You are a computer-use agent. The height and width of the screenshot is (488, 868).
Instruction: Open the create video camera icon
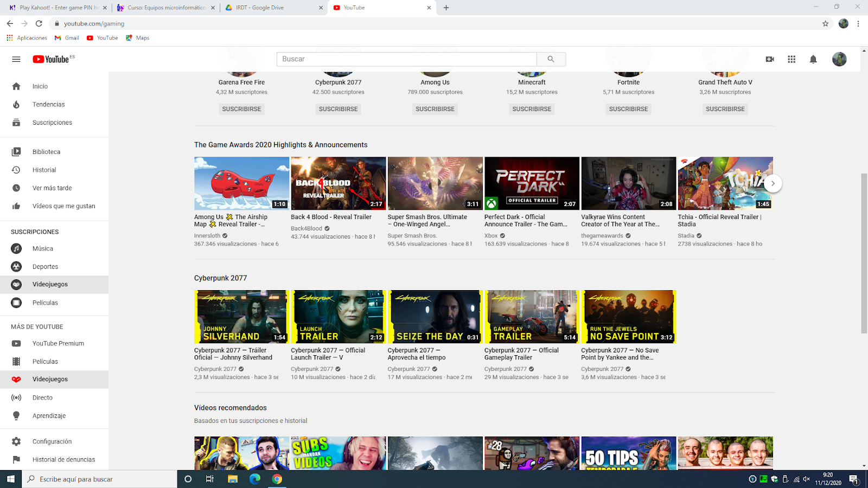point(770,59)
